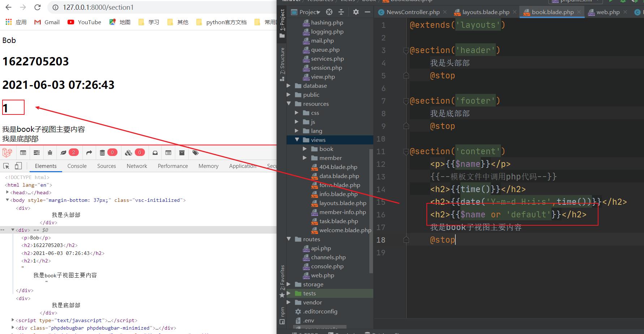Open Z: Structure side tool window
Viewport: 644px width, 334px height.
pyautogui.click(x=282, y=64)
